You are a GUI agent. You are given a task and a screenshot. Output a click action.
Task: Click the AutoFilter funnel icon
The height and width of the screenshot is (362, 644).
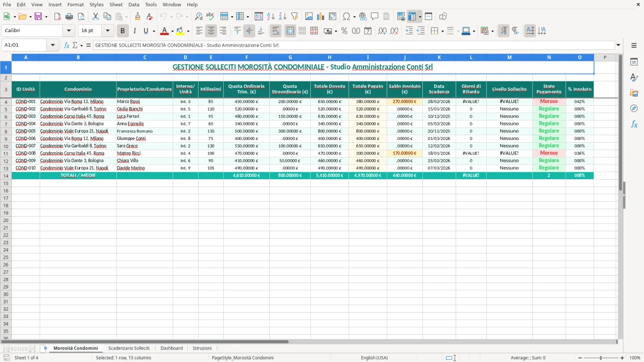[x=294, y=17]
